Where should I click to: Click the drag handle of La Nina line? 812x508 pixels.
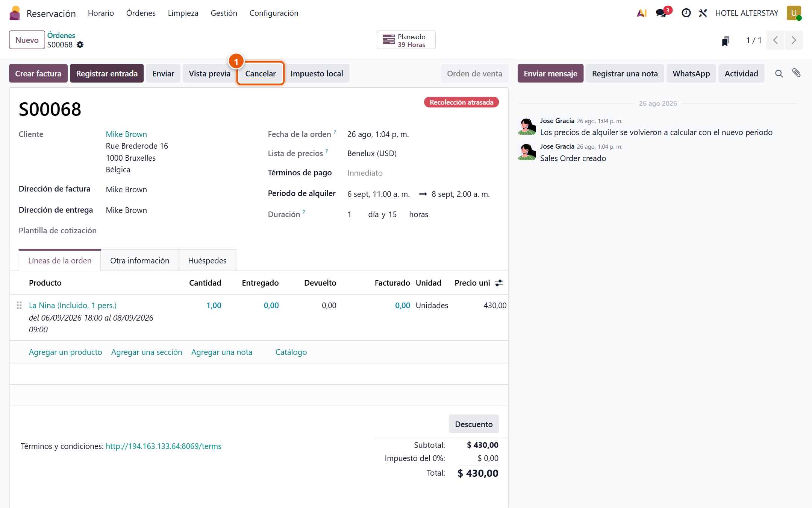pyautogui.click(x=19, y=306)
